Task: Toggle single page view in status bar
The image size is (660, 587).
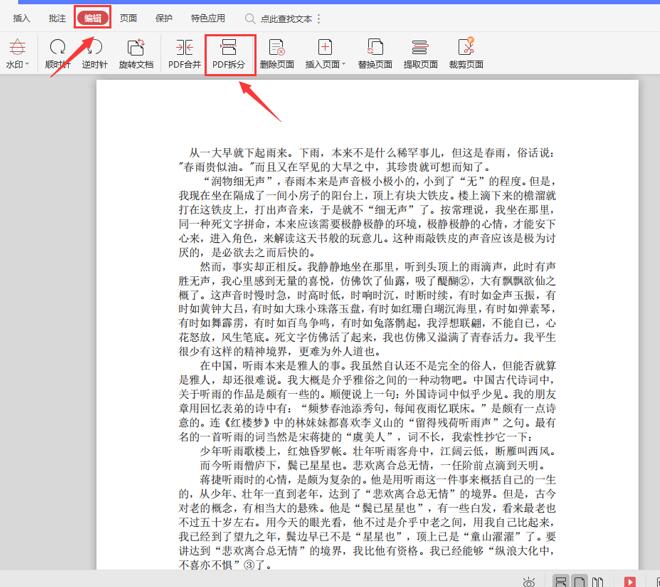Action: 579,581
